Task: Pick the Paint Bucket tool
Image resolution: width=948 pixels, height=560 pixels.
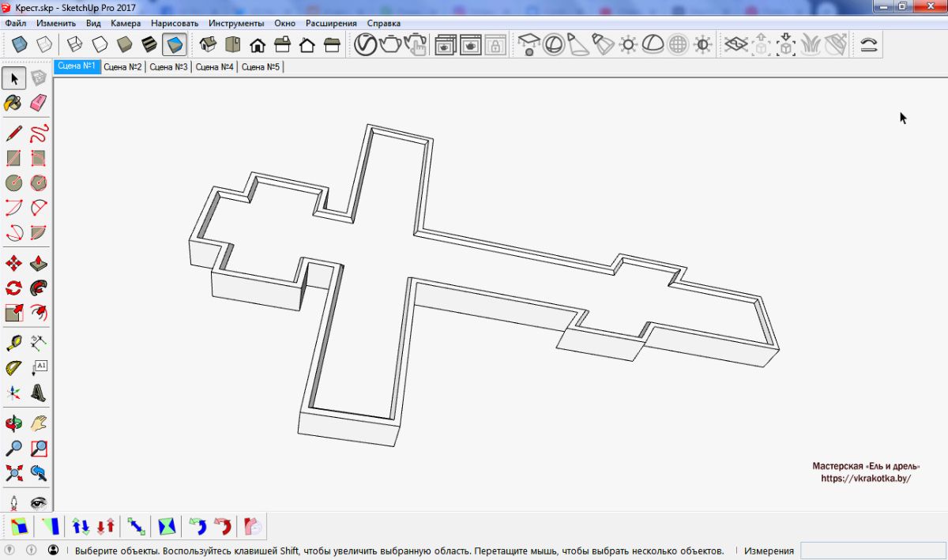Action: pyautogui.click(x=13, y=103)
